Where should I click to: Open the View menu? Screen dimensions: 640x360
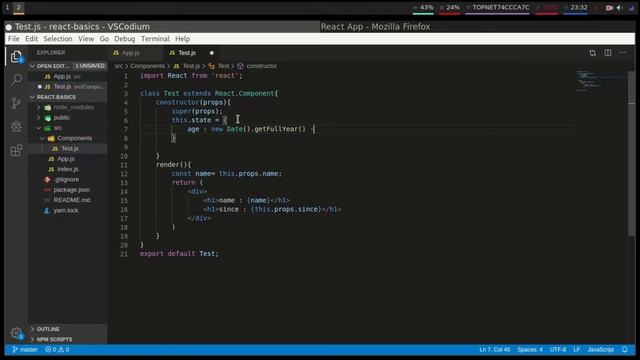click(86, 39)
